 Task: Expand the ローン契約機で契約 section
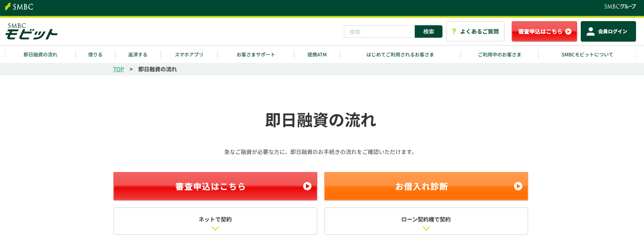[426, 221]
